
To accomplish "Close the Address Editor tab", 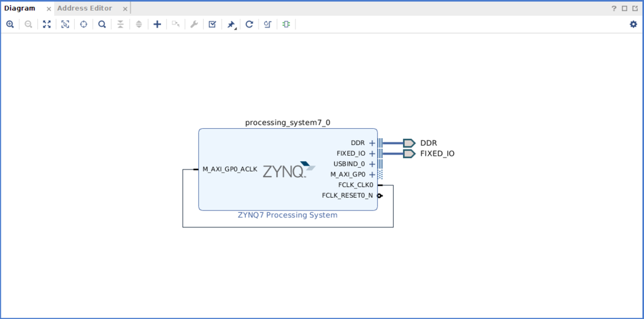I will coord(125,9).
